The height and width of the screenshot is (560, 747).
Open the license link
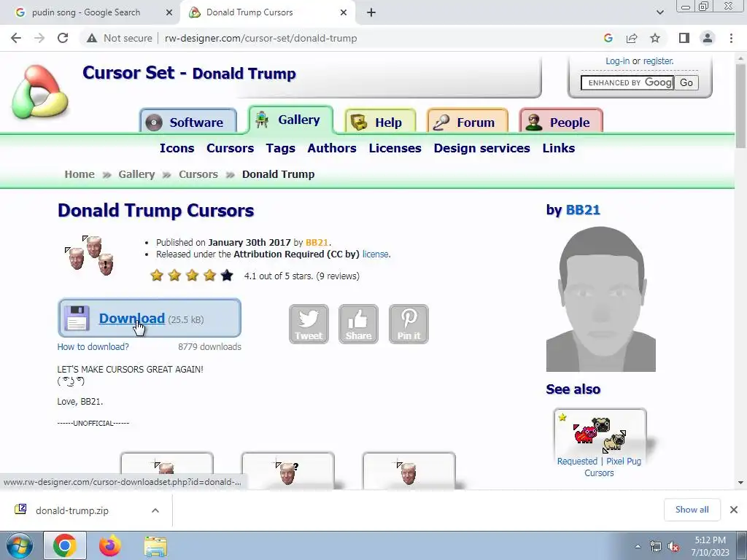point(376,254)
